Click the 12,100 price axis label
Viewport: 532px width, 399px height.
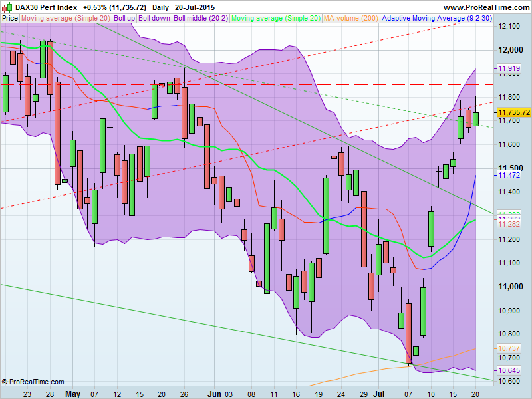[509, 26]
